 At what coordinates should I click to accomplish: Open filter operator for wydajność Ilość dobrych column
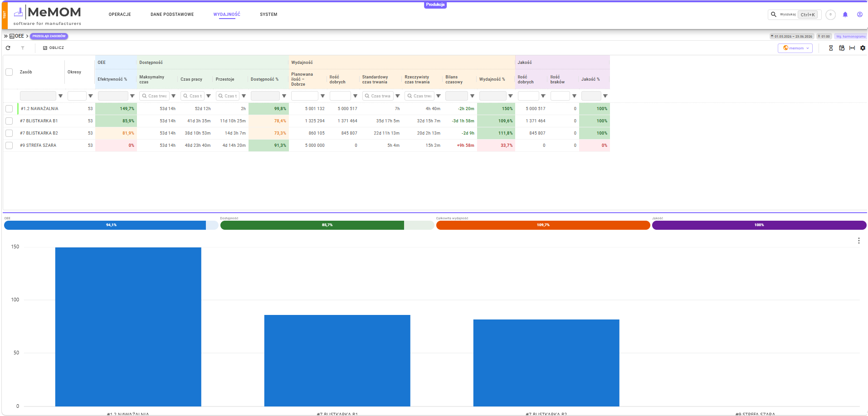[355, 96]
